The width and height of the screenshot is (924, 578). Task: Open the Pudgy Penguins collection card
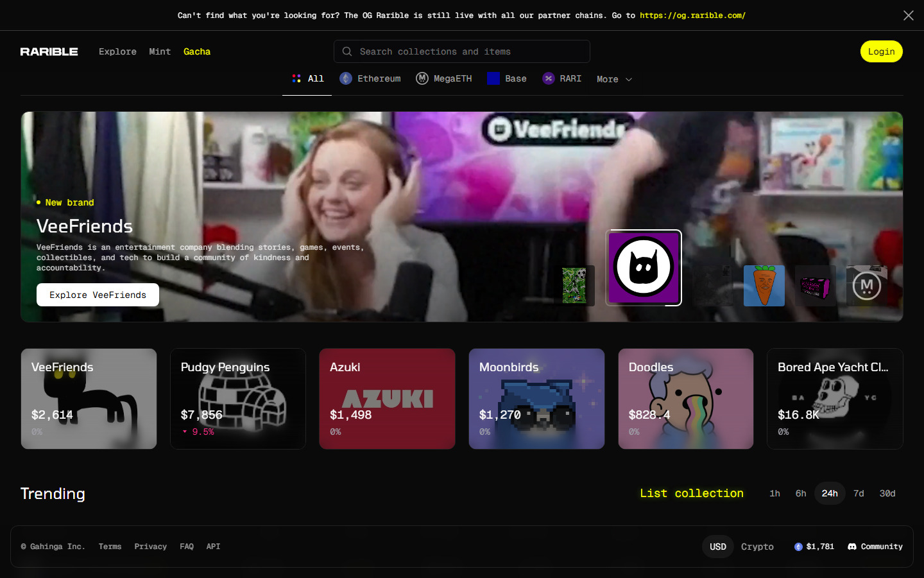point(238,399)
